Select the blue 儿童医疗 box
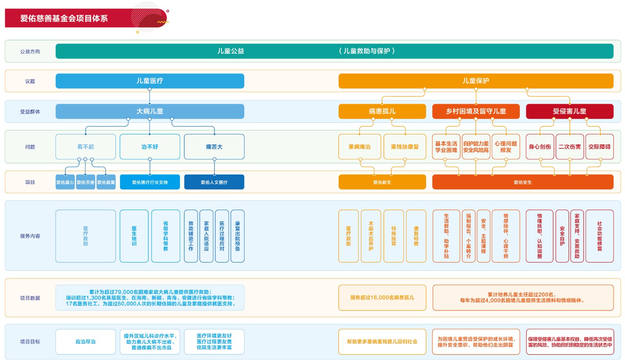 (x=150, y=81)
